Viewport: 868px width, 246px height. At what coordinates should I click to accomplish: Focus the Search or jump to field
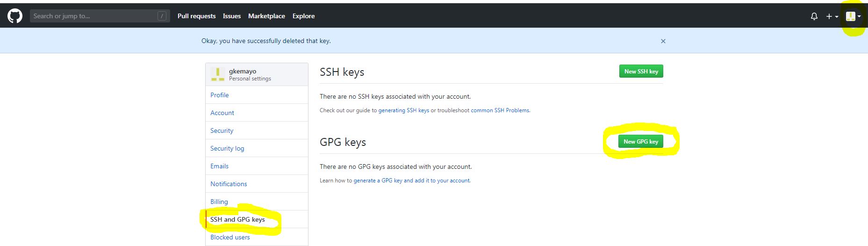tap(93, 16)
